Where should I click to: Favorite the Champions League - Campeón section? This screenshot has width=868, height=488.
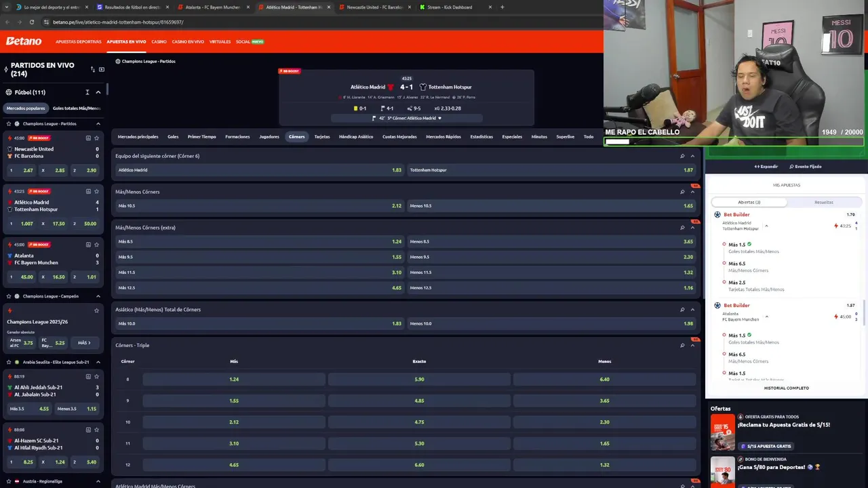click(9, 296)
